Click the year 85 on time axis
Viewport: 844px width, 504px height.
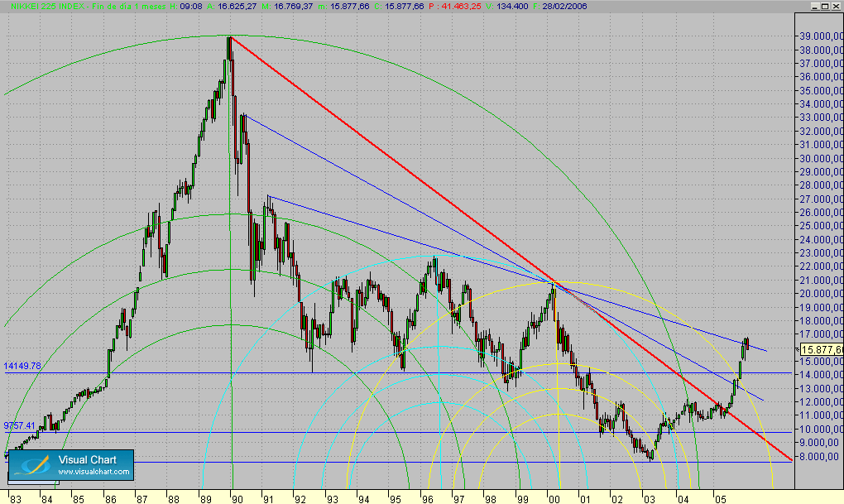coord(79,499)
